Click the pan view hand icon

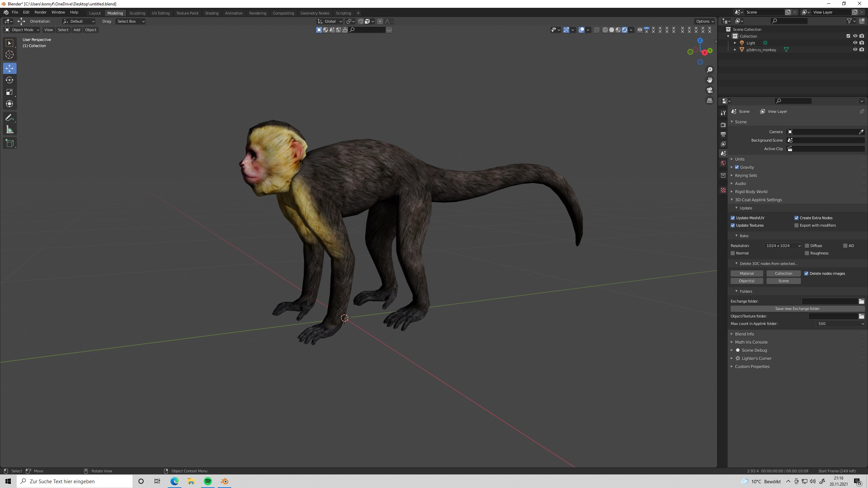(709, 80)
